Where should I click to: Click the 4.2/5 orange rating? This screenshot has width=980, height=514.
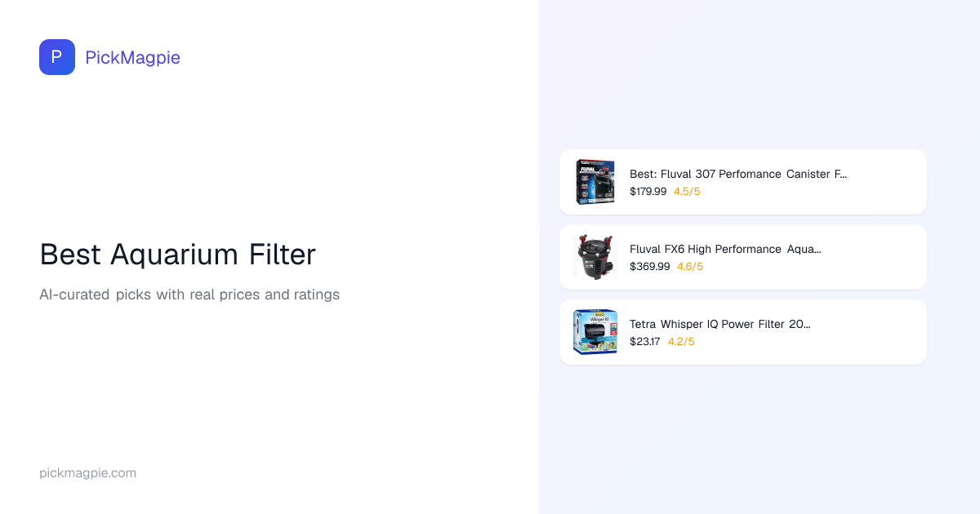coord(681,342)
